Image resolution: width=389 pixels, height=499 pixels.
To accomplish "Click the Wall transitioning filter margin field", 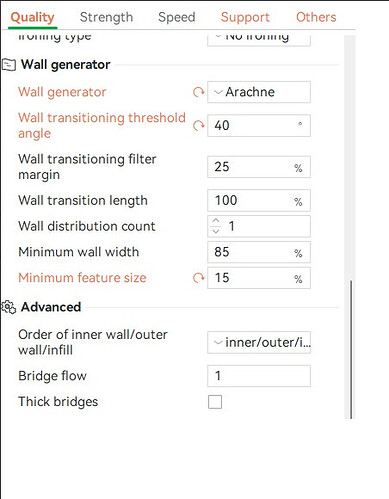I will [259, 167].
